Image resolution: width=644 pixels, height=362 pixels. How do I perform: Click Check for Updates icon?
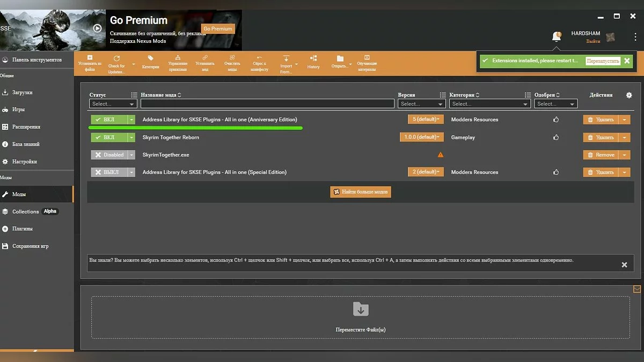[x=116, y=58]
